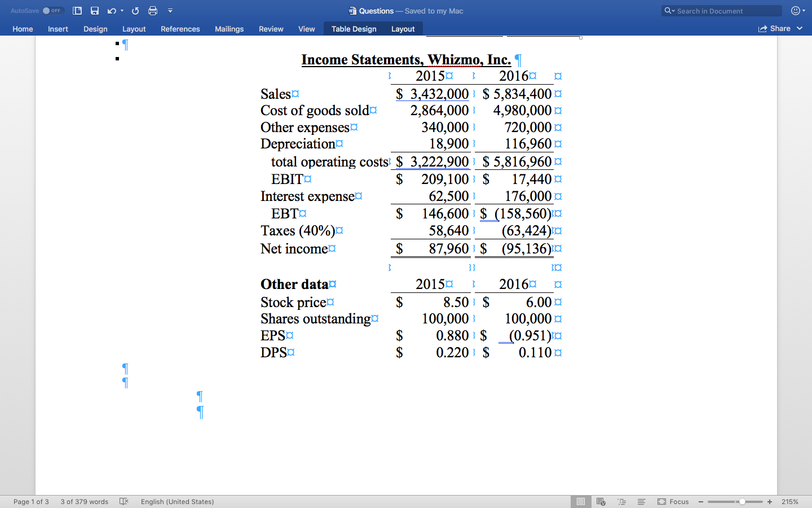The width and height of the screenshot is (812, 508).
Task: Switch to Web Layout view icon
Action: click(601, 501)
